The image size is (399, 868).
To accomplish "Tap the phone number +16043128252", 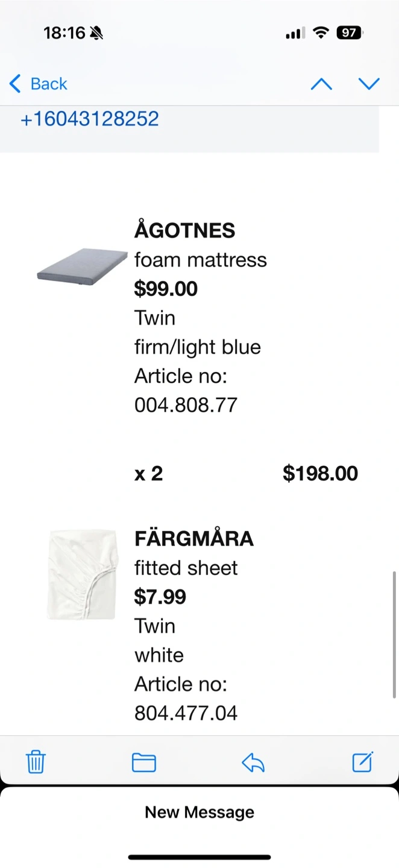I will tap(90, 119).
